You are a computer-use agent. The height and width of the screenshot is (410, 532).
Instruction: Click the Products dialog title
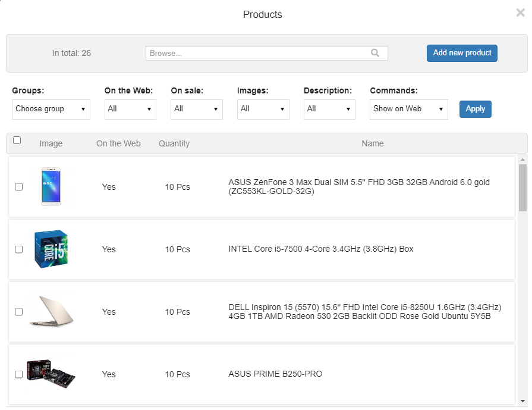[263, 14]
